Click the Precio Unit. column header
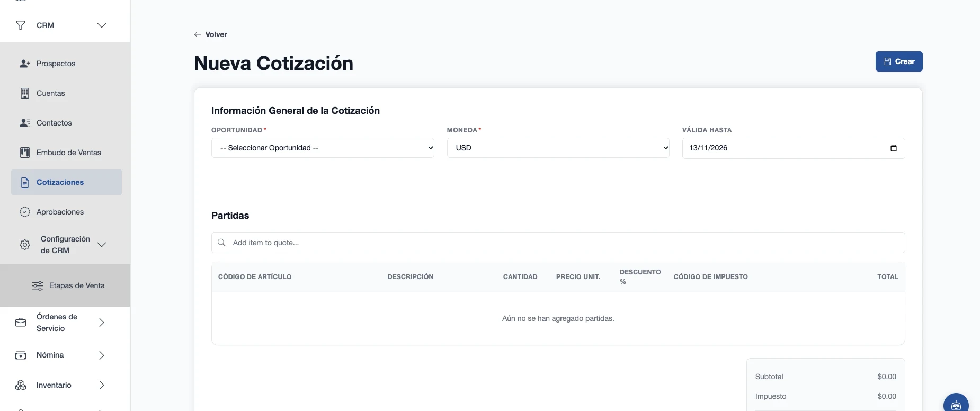 point(578,277)
